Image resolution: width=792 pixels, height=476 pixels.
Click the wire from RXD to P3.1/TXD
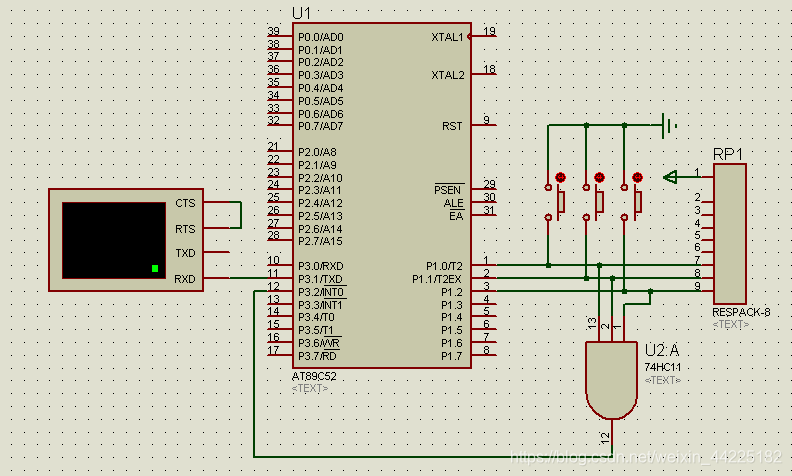coord(249,278)
